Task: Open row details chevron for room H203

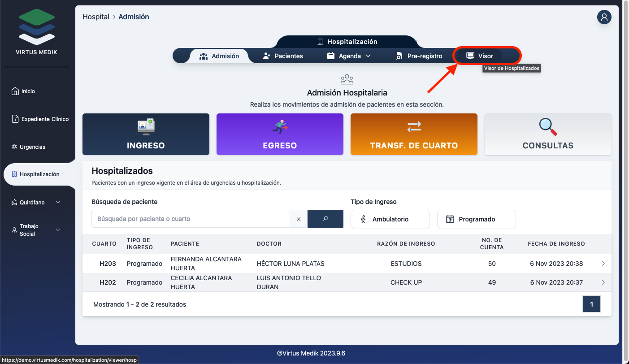Action: click(x=603, y=264)
